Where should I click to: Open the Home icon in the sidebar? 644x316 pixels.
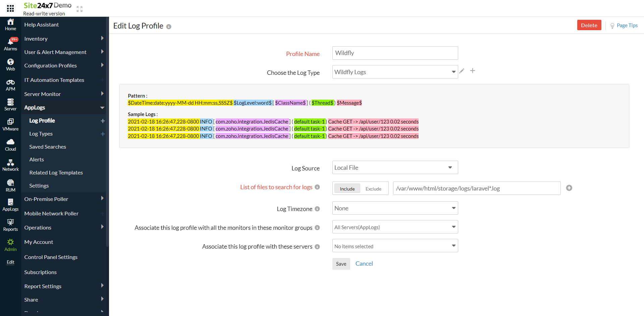[10, 24]
